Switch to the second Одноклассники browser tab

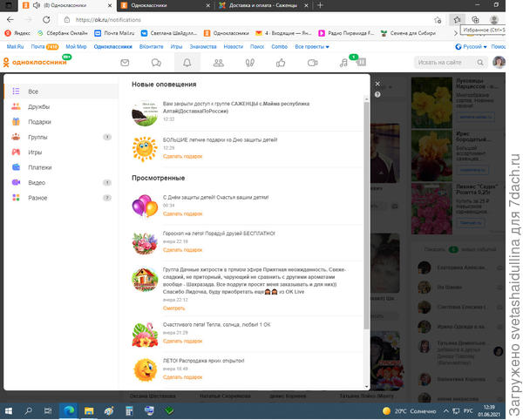point(165,5)
